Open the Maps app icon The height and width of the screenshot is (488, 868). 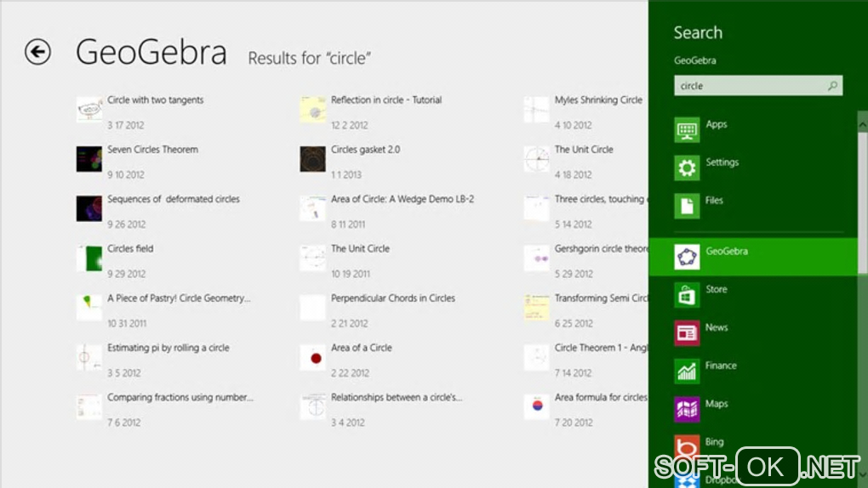pyautogui.click(x=687, y=410)
